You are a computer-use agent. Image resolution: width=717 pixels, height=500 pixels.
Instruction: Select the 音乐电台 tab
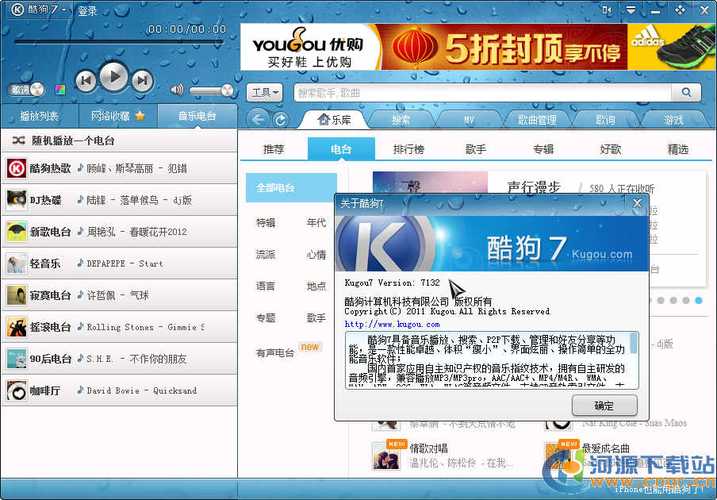[x=197, y=116]
